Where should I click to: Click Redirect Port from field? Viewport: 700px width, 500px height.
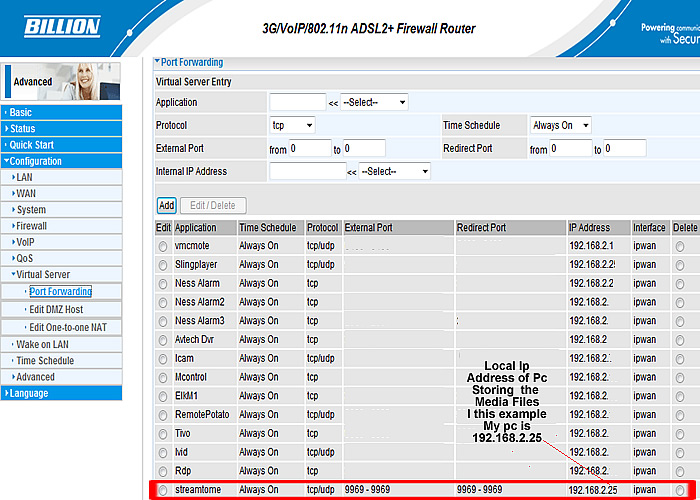pos(571,148)
